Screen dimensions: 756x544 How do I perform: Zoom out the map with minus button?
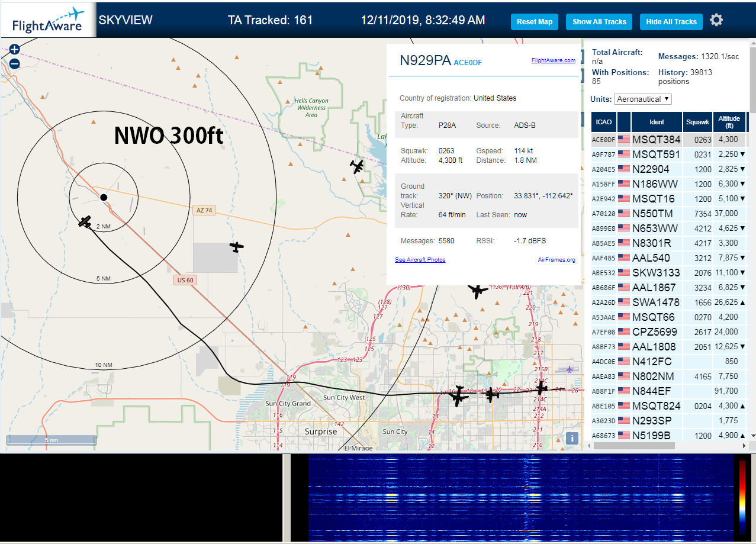(15, 63)
